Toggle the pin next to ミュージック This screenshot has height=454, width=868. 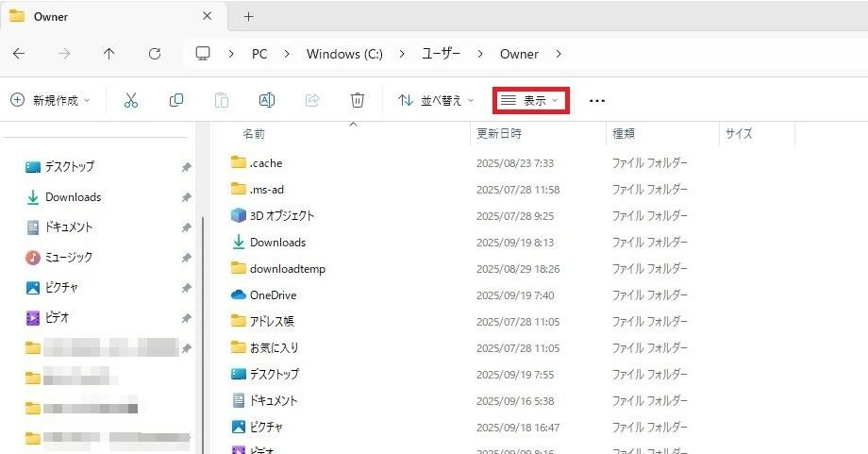point(186,258)
